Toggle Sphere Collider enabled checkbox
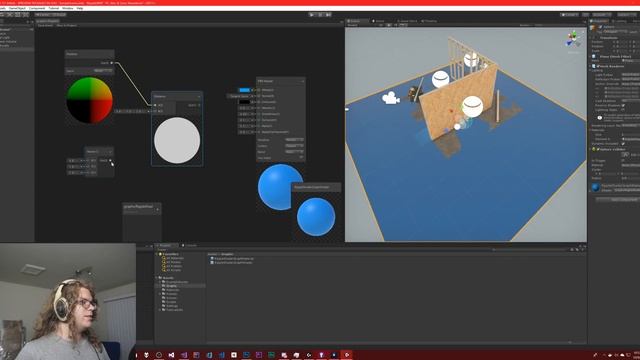Viewport: 640px width, 360px height. click(x=598, y=149)
